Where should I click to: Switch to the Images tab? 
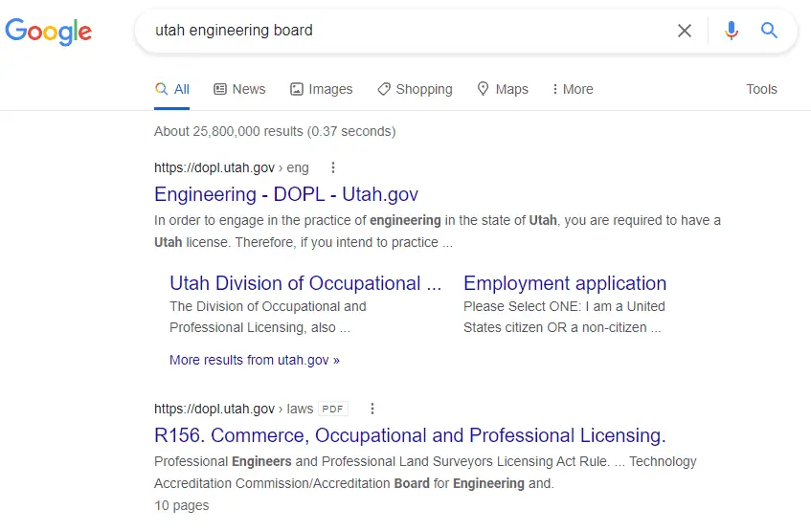pyautogui.click(x=321, y=89)
